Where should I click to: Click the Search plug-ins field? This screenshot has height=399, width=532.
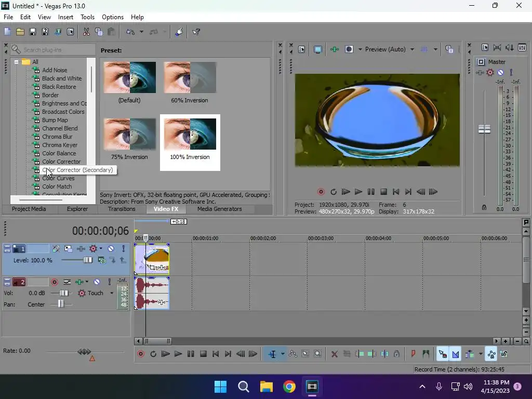(x=52, y=50)
